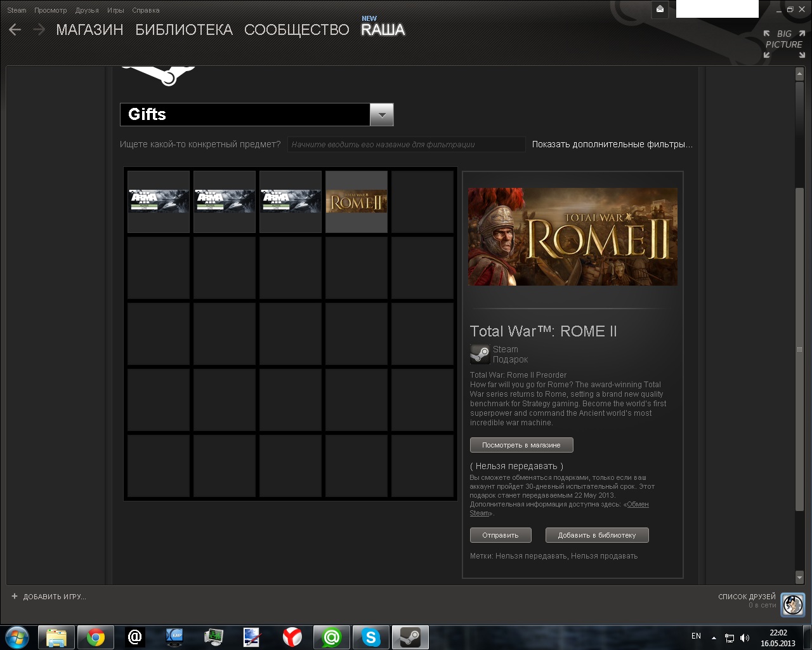Click Посмотреть в магазине button
812x650 pixels.
tap(521, 445)
